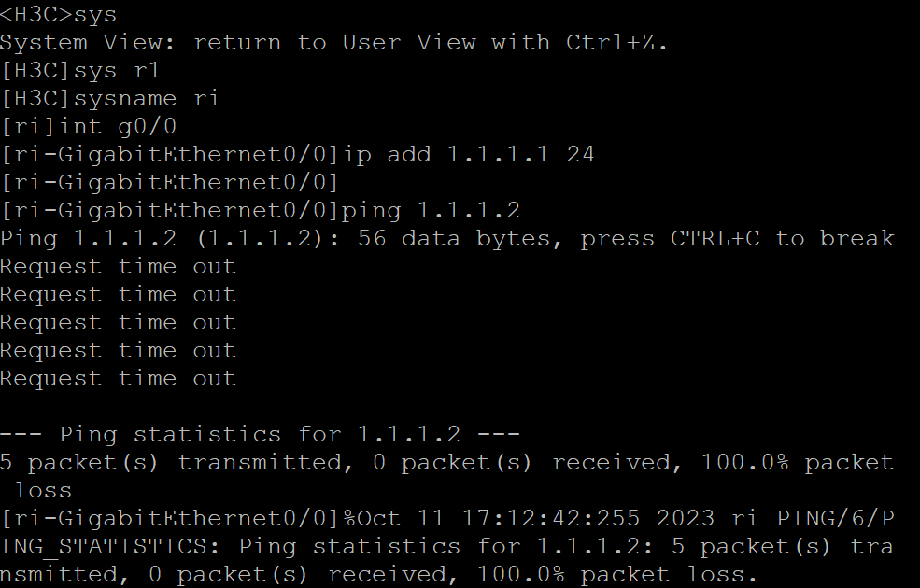Click the "sysname ri" command
Viewport: 920px width, 588px height.
click(x=147, y=99)
